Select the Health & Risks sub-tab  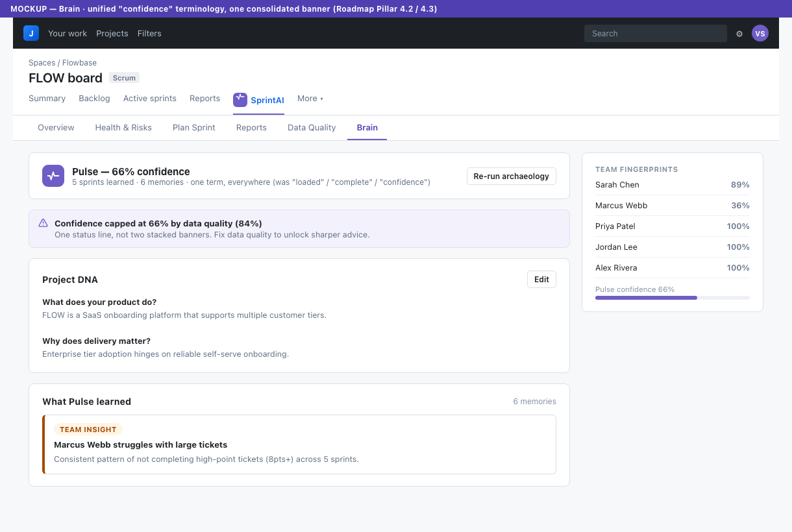123,128
